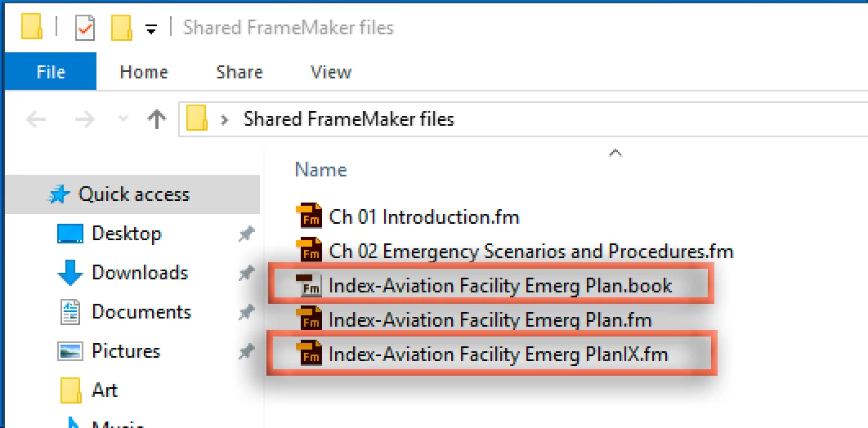
Task: Expand the address bar path chevron
Action: (x=224, y=119)
